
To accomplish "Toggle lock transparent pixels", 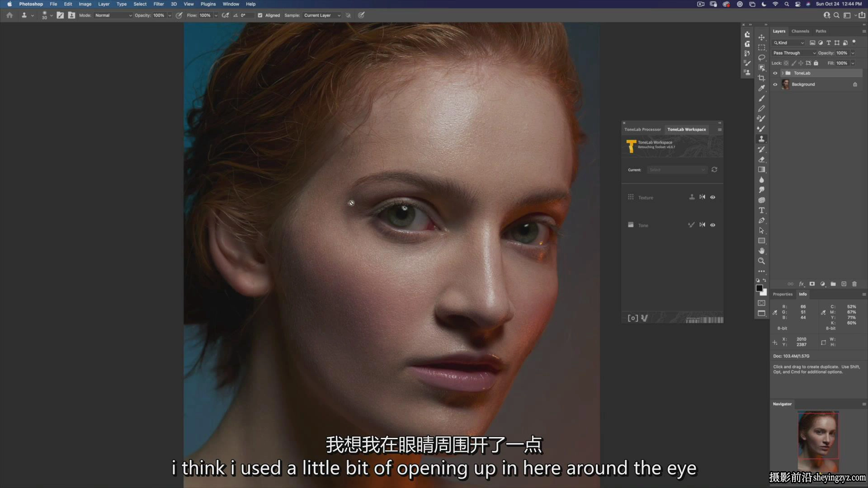I will (x=786, y=63).
